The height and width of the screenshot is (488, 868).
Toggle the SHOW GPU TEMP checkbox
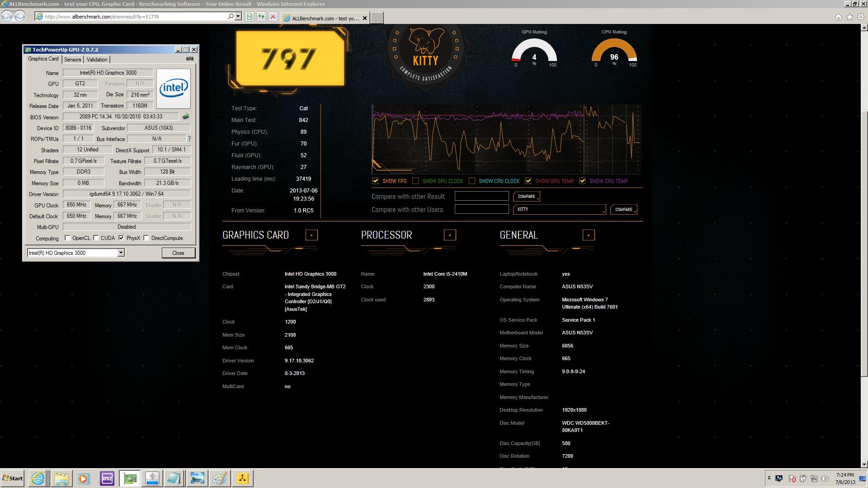pyautogui.click(x=528, y=181)
